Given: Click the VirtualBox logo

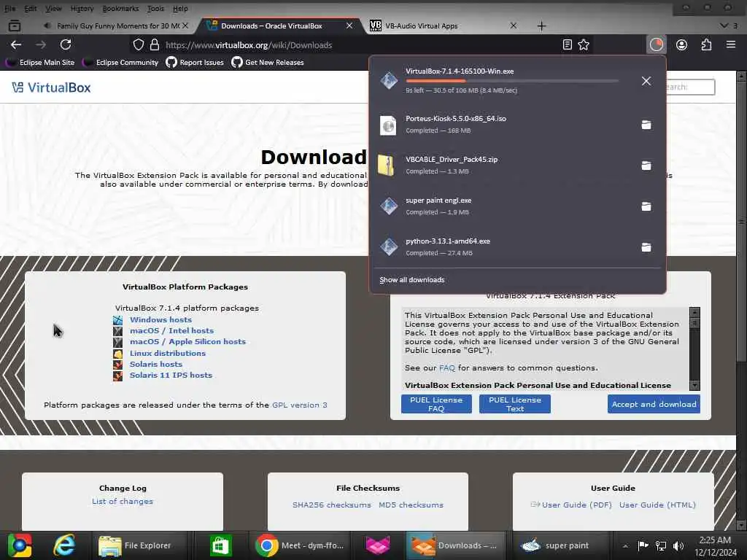Looking at the screenshot, I should 52,87.
